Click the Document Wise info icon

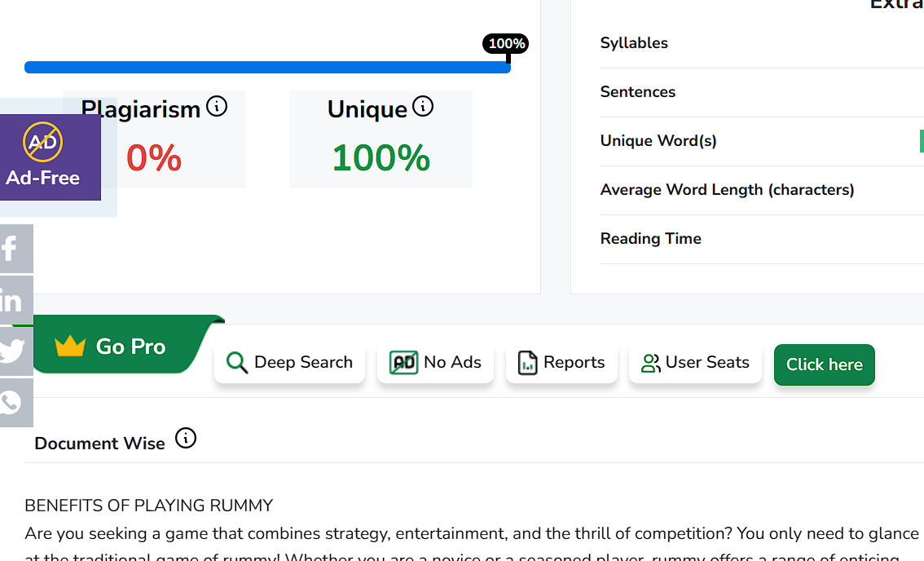(x=186, y=439)
